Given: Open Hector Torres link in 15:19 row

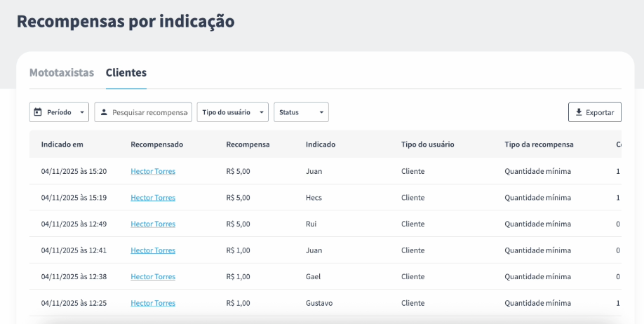Looking at the screenshot, I should tap(153, 198).
